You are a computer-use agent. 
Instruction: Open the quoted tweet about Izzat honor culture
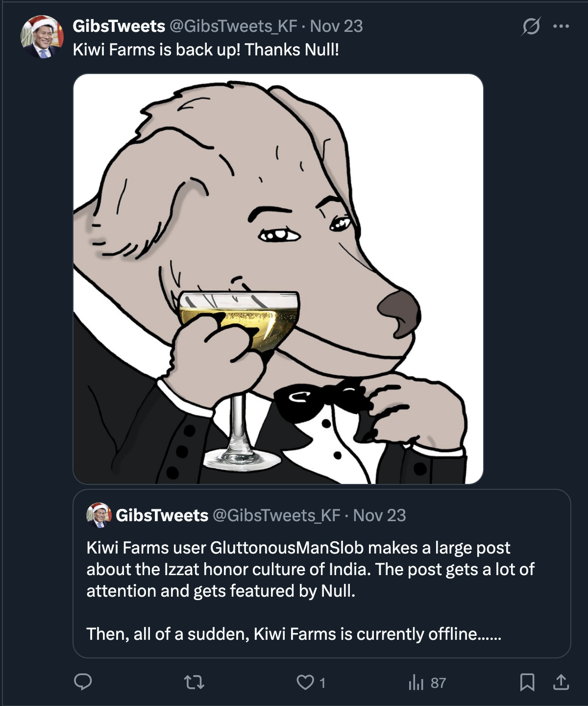click(310, 569)
